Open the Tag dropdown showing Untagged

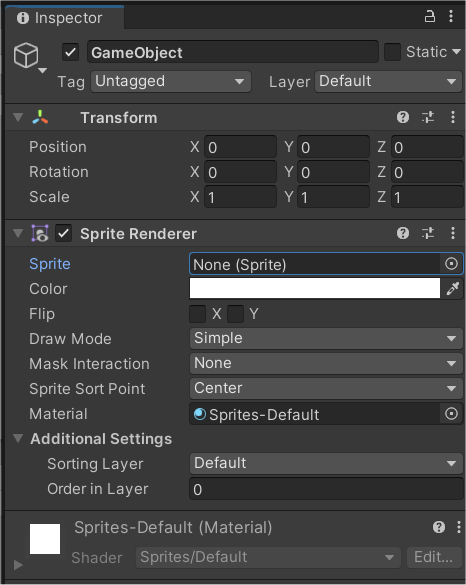pos(171,81)
